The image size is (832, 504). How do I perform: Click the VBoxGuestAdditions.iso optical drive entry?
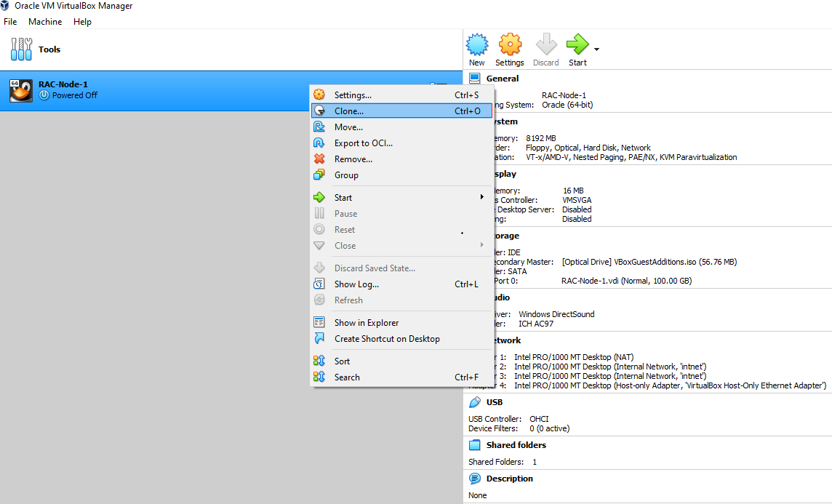point(649,262)
